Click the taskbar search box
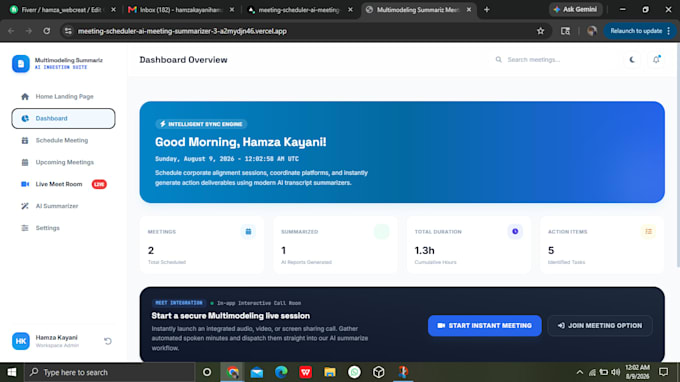Screen dimensions: 680x382 [x=109, y=372]
